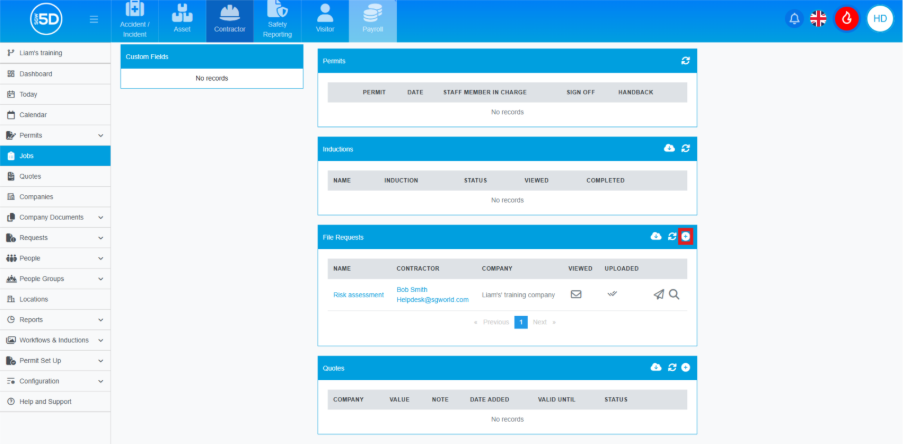Image resolution: width=903 pixels, height=444 pixels.
Task: Click the UK flag language selector
Action: [x=818, y=19]
